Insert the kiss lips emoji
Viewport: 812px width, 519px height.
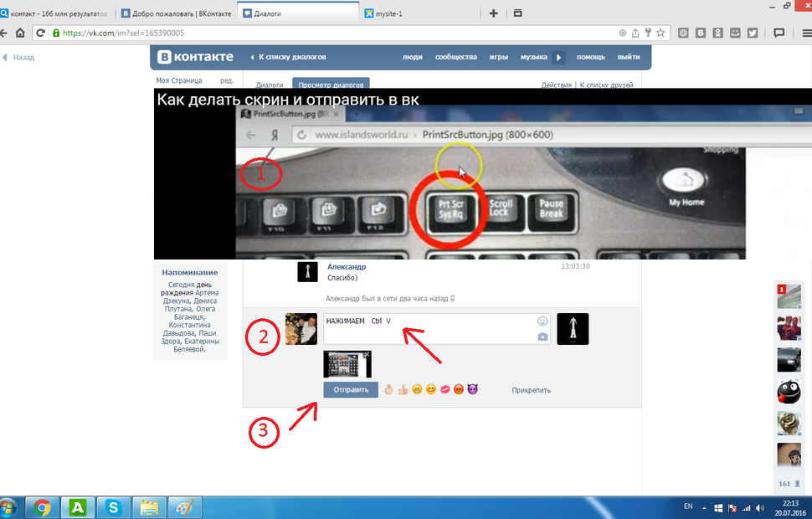pyautogui.click(x=445, y=389)
